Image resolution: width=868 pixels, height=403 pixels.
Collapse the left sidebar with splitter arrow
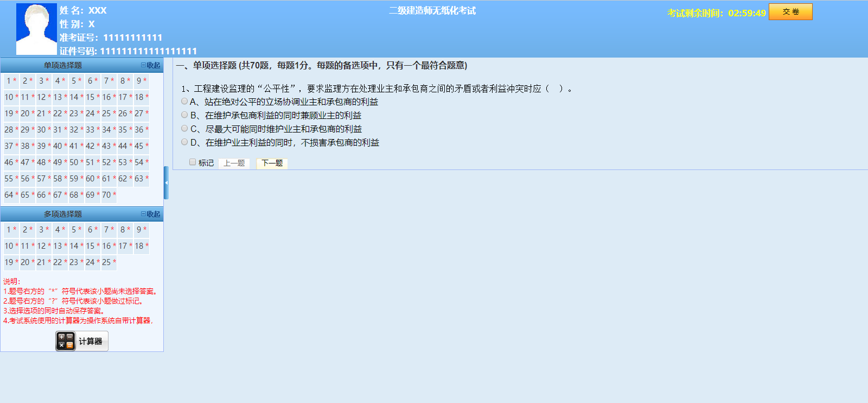tap(166, 183)
